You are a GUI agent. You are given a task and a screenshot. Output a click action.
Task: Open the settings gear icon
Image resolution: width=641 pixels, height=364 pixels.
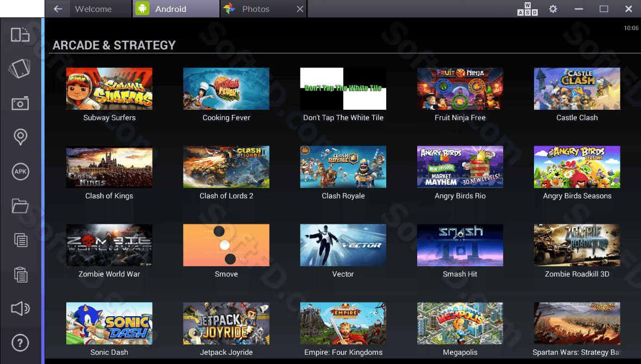click(553, 9)
